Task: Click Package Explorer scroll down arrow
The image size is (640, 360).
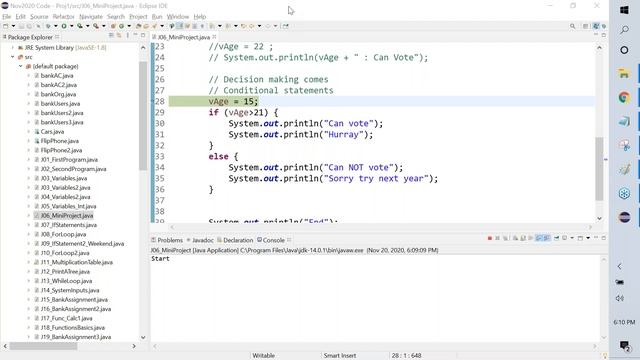Action: click(143, 337)
